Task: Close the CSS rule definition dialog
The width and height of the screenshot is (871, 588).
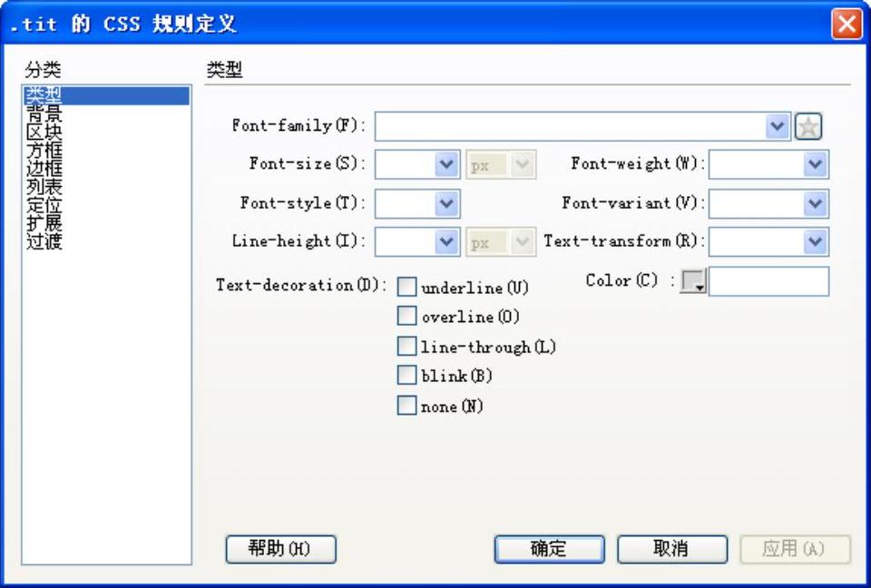Action: 847,24
